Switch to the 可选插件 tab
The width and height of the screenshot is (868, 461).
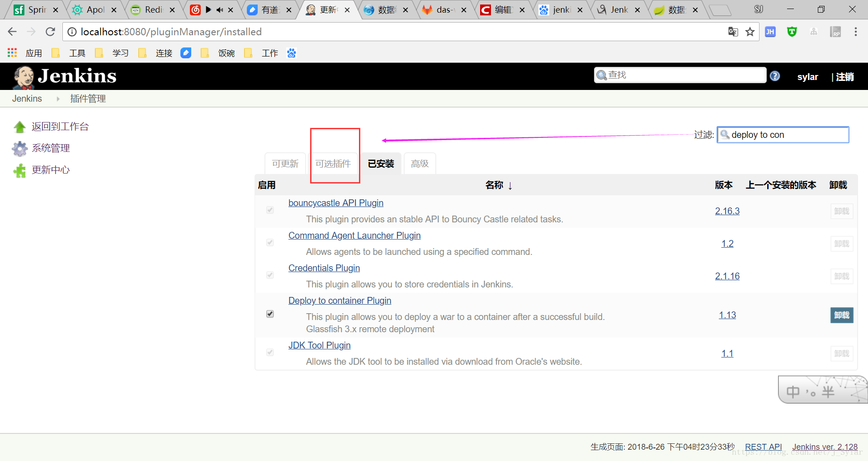pyautogui.click(x=333, y=164)
